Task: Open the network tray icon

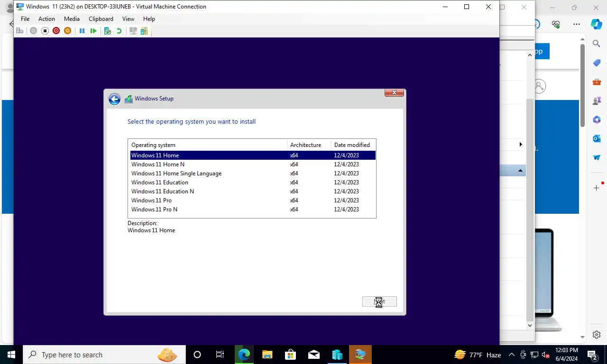Action: coord(534,355)
